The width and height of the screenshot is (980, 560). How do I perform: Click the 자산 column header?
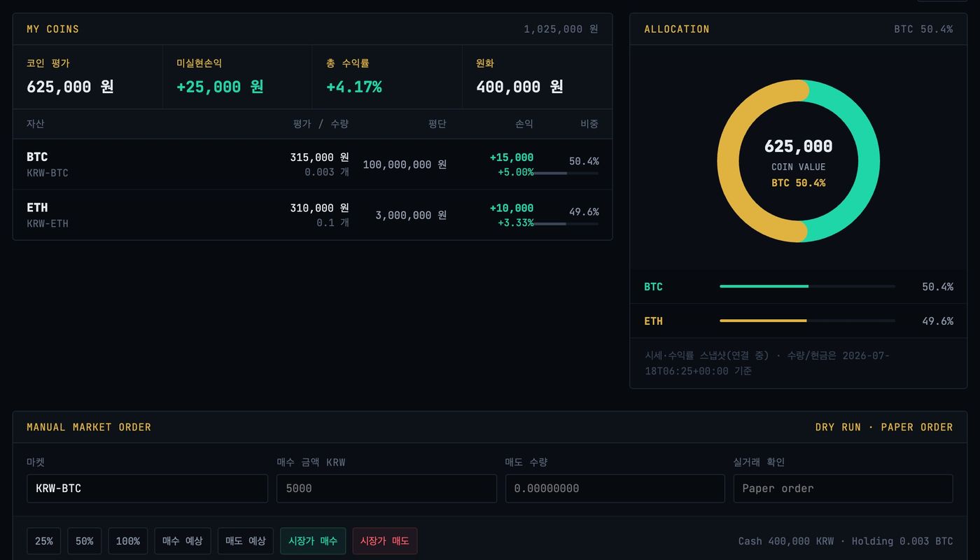[35, 124]
